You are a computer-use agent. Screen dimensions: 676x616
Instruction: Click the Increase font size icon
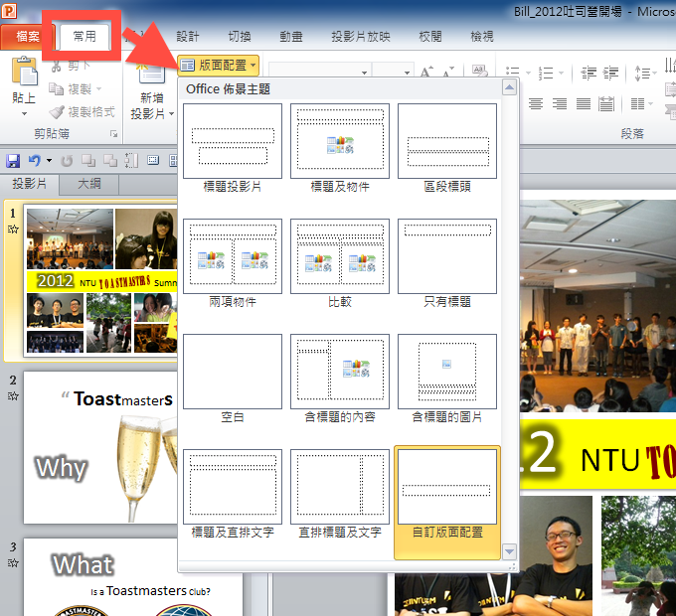[426, 72]
